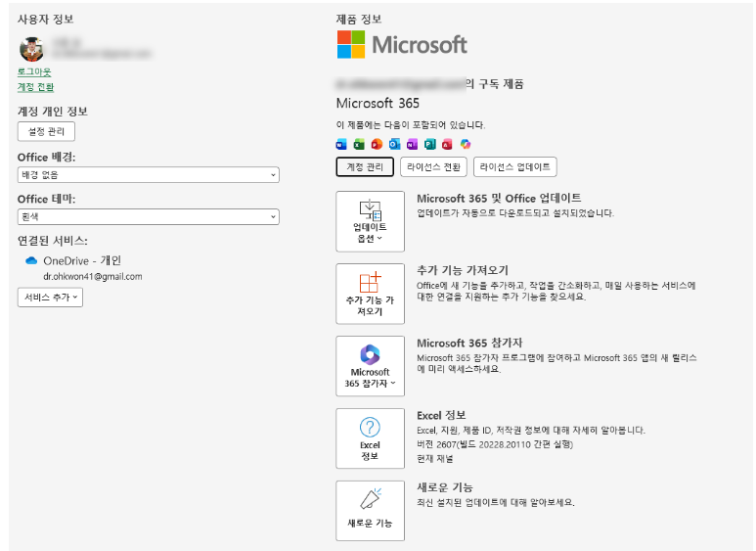Click the bold '새로운 기능' heading text
This screenshot has width=756, height=551.
(445, 487)
